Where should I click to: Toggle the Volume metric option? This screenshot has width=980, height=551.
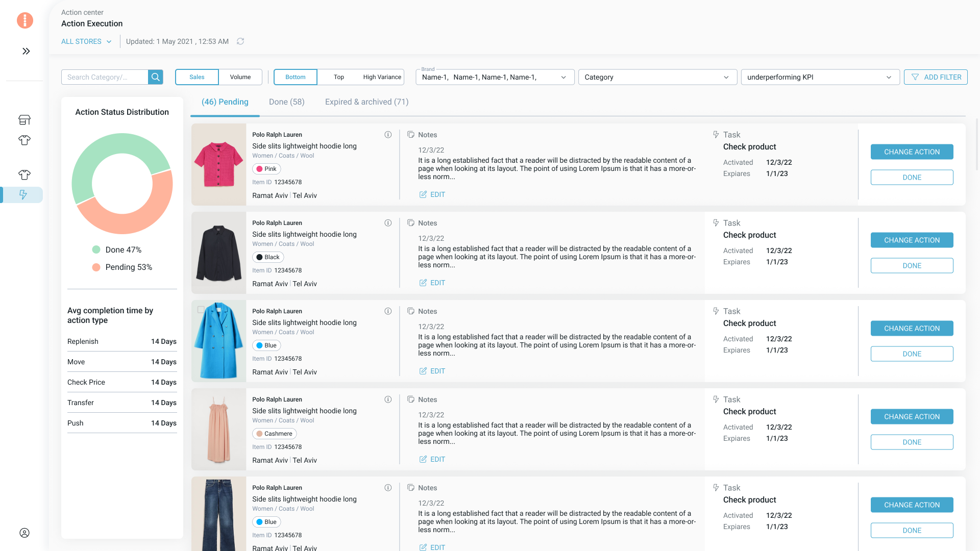tap(240, 77)
